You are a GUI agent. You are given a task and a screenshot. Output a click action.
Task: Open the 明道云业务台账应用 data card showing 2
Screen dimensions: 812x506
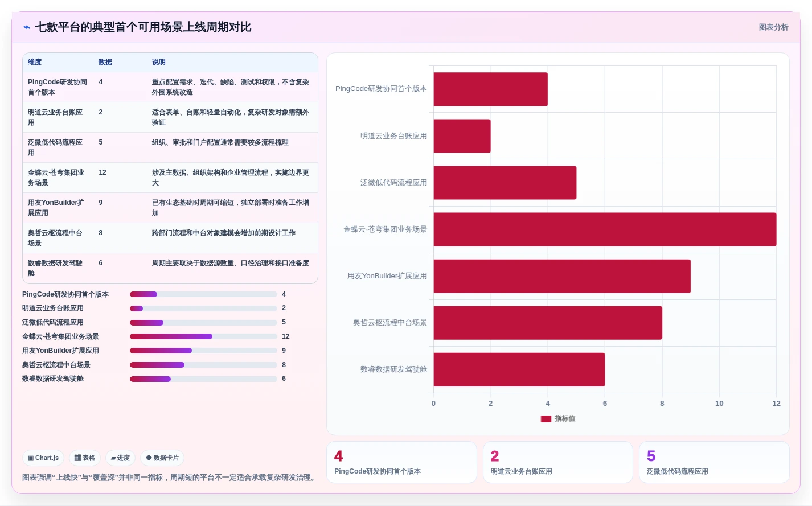(x=558, y=462)
